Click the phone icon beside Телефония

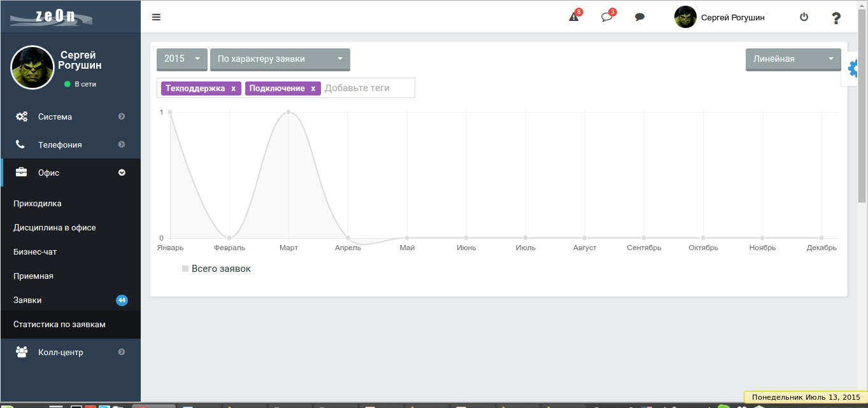click(x=21, y=144)
